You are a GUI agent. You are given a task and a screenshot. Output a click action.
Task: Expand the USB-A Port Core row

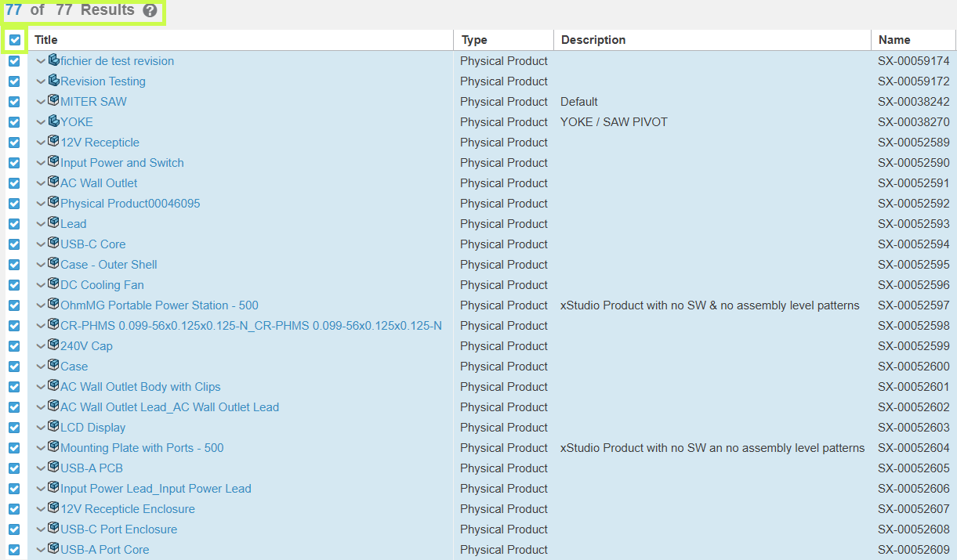(x=41, y=550)
